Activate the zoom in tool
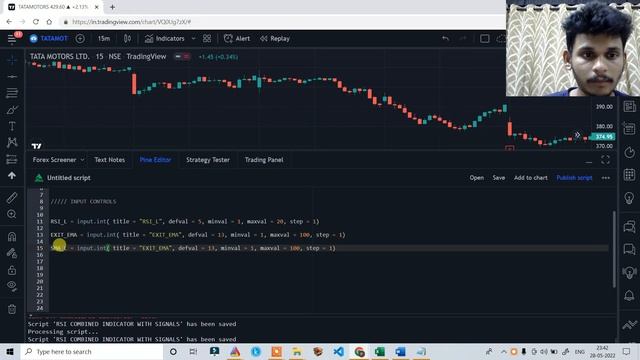Image resolution: width=640 pixels, height=360 pixels. click(x=12, y=214)
